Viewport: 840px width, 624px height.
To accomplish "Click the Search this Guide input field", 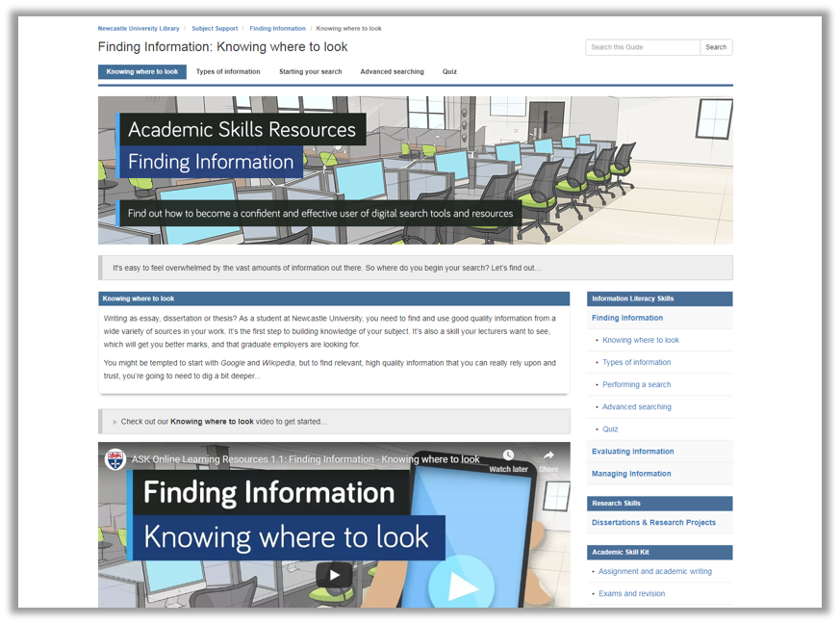I will 642,47.
